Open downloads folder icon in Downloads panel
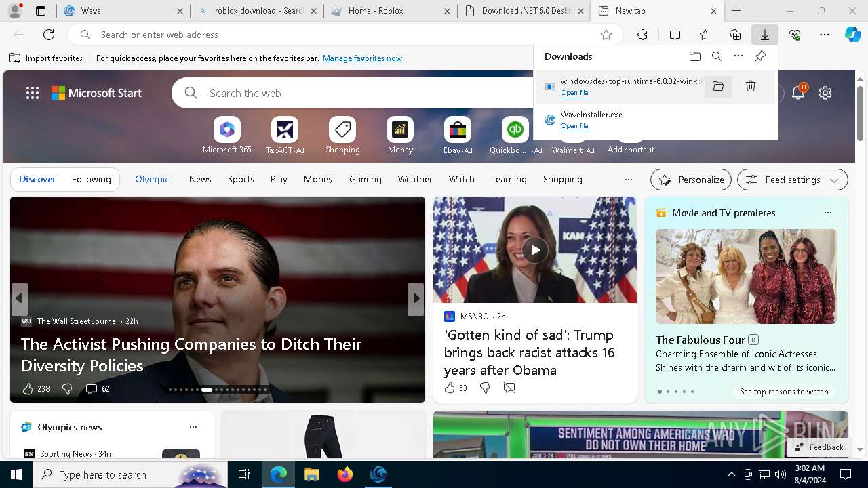 pos(694,56)
